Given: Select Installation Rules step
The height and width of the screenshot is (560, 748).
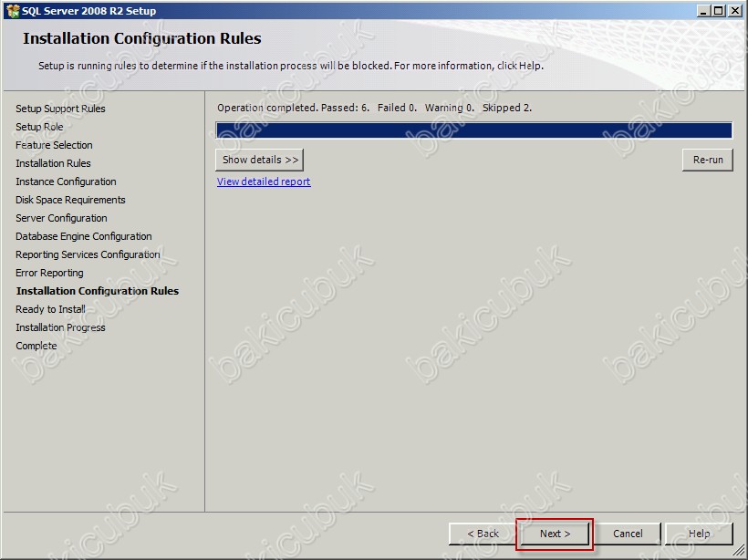Looking at the screenshot, I should 53,163.
